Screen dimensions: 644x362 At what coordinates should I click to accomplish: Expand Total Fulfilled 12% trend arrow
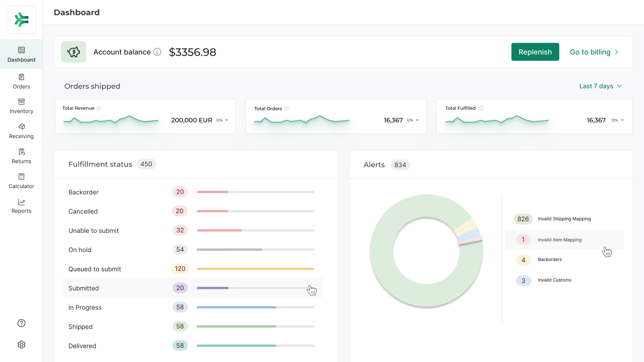pos(622,120)
